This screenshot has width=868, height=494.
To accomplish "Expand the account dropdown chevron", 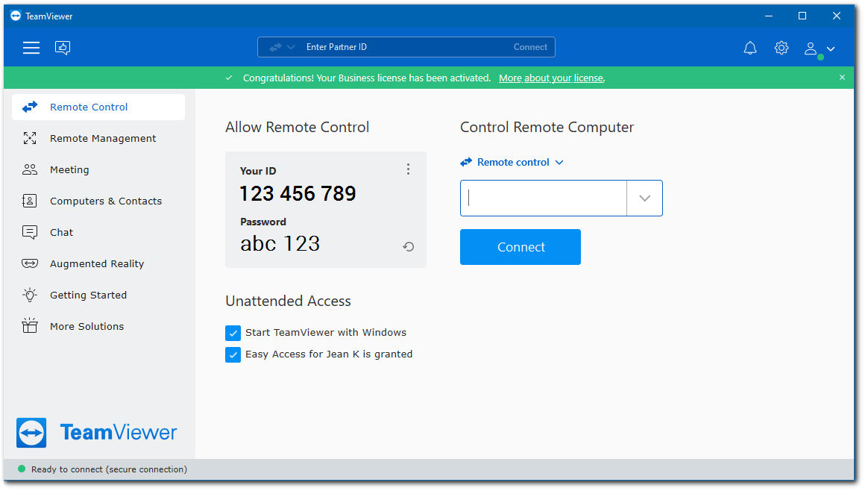I will click(x=831, y=49).
